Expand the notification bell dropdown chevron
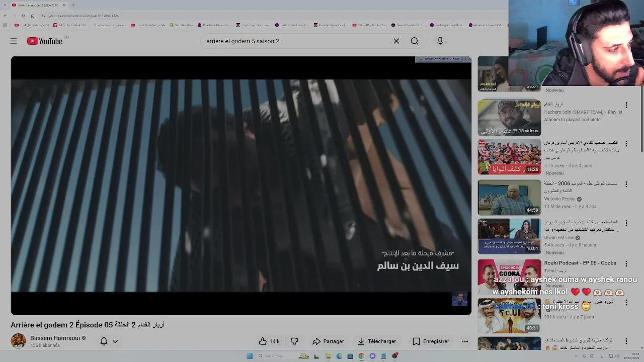Viewport: 644px width, 362px height. coord(115,341)
